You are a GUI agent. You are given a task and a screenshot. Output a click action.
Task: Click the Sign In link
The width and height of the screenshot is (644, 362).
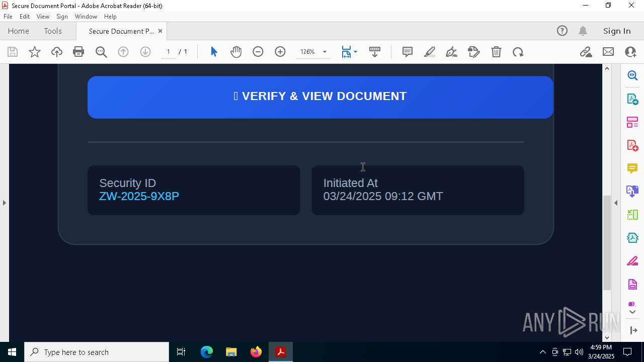pos(617,31)
